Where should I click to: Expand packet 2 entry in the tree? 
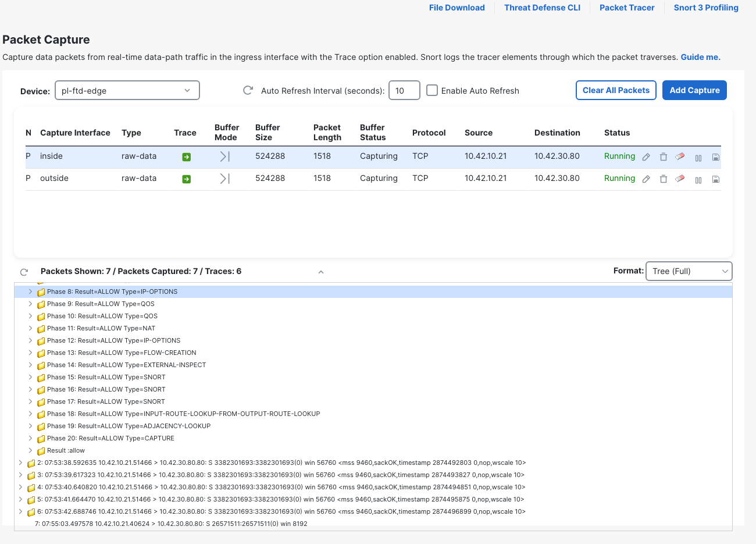[20, 463]
